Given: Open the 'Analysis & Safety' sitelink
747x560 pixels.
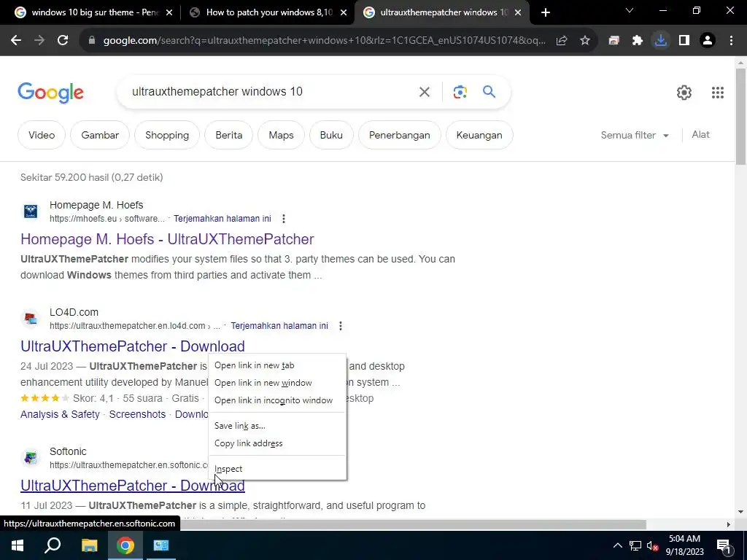Looking at the screenshot, I should click(60, 414).
